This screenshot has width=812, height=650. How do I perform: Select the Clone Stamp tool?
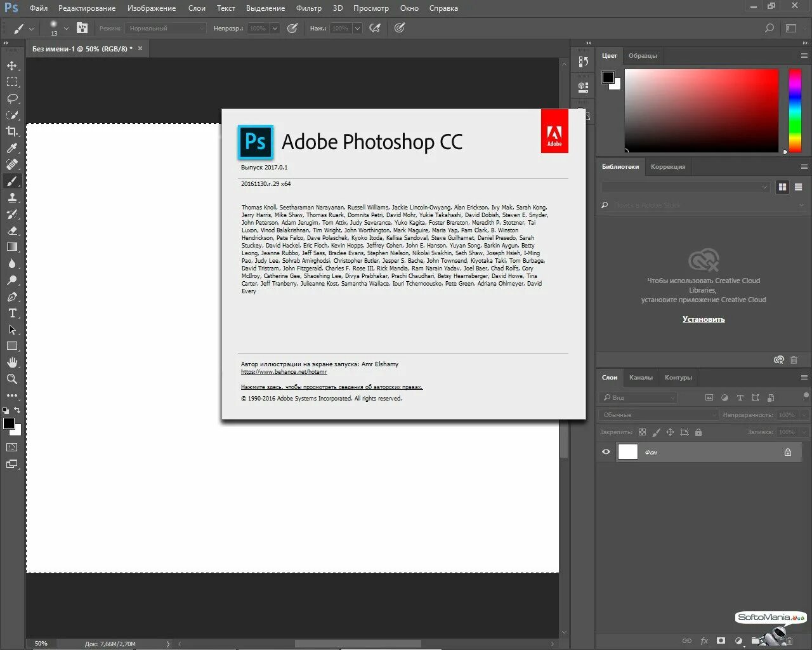pos(12,197)
